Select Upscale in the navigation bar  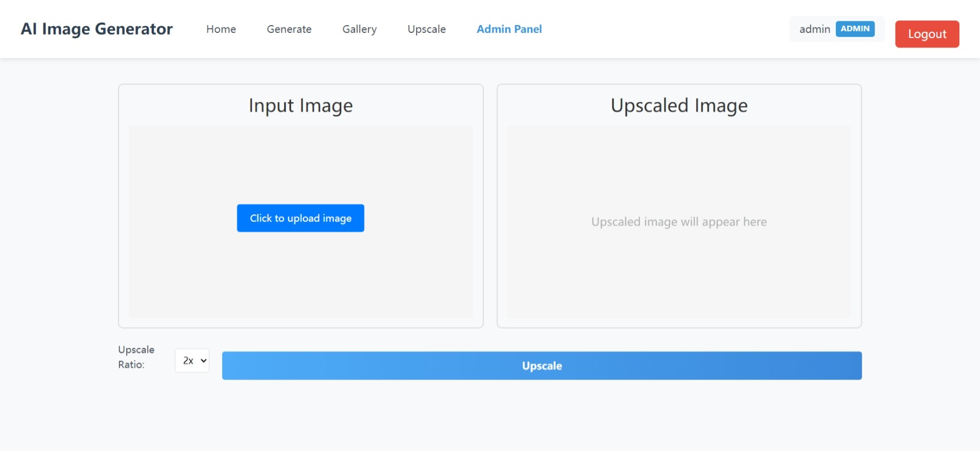[x=427, y=29]
